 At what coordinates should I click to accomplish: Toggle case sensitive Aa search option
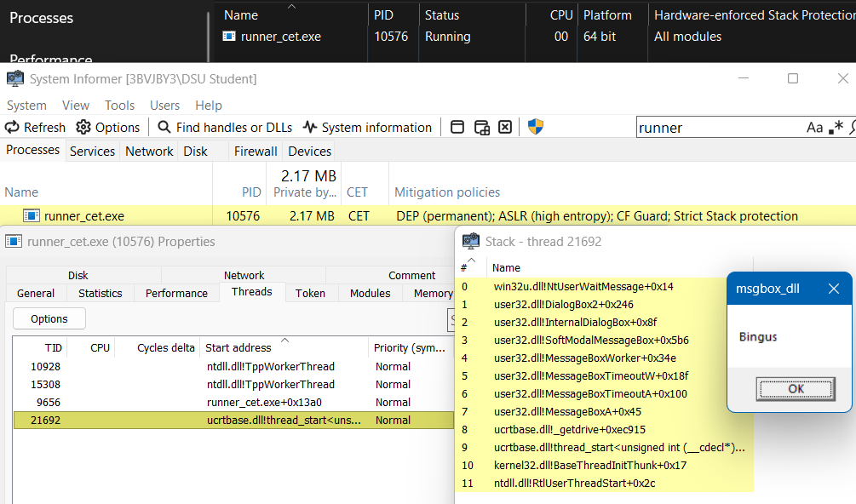coord(814,128)
